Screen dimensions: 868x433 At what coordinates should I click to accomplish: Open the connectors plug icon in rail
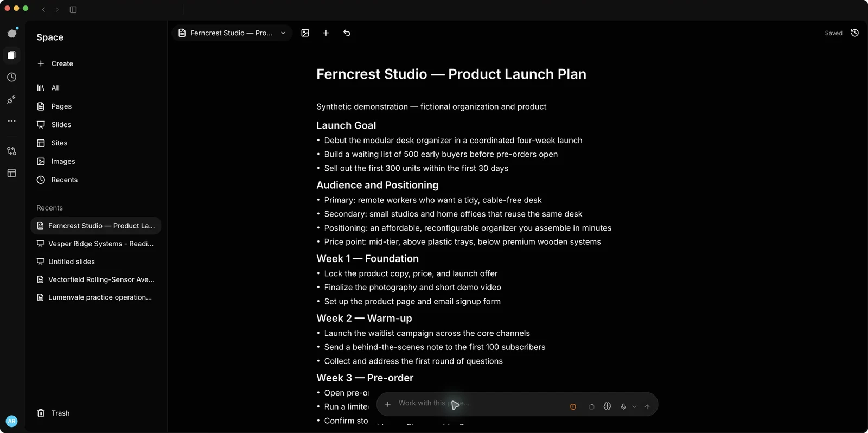(12, 99)
